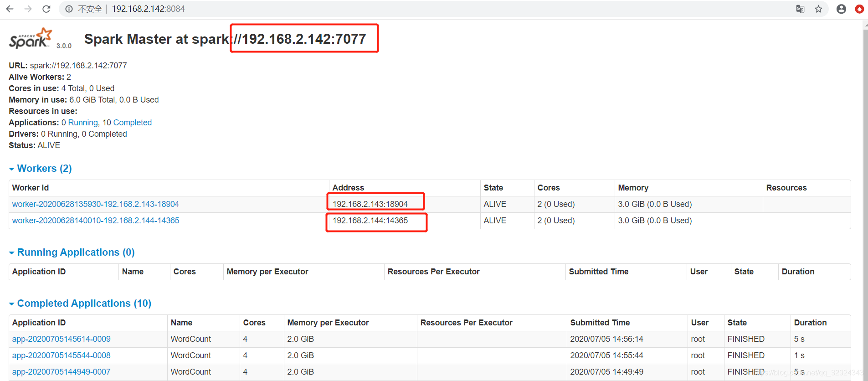Click the Drivers: 0 Running, 0 Completed line
868x381 pixels.
(x=68, y=134)
